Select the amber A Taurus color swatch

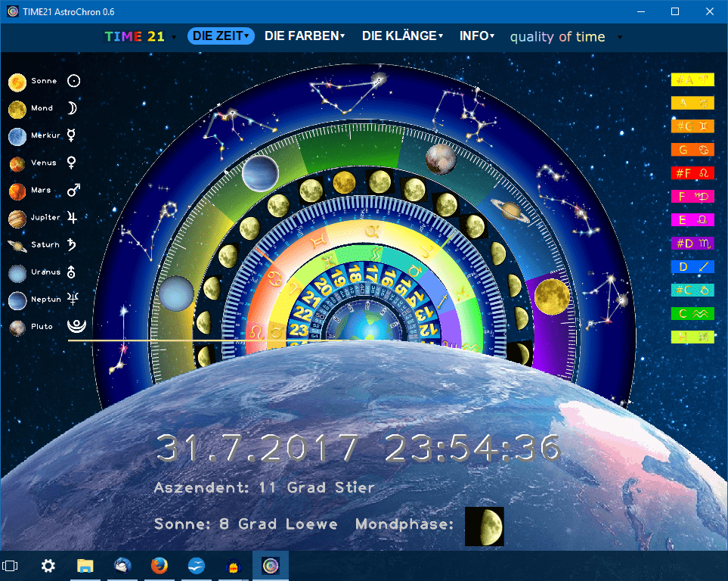(x=692, y=103)
